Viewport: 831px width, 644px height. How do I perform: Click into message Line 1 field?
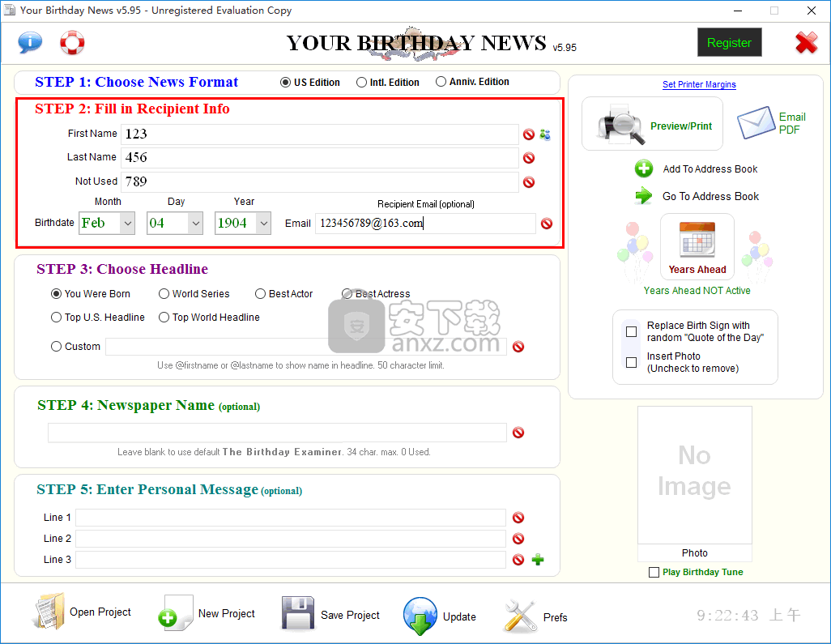pos(291,518)
